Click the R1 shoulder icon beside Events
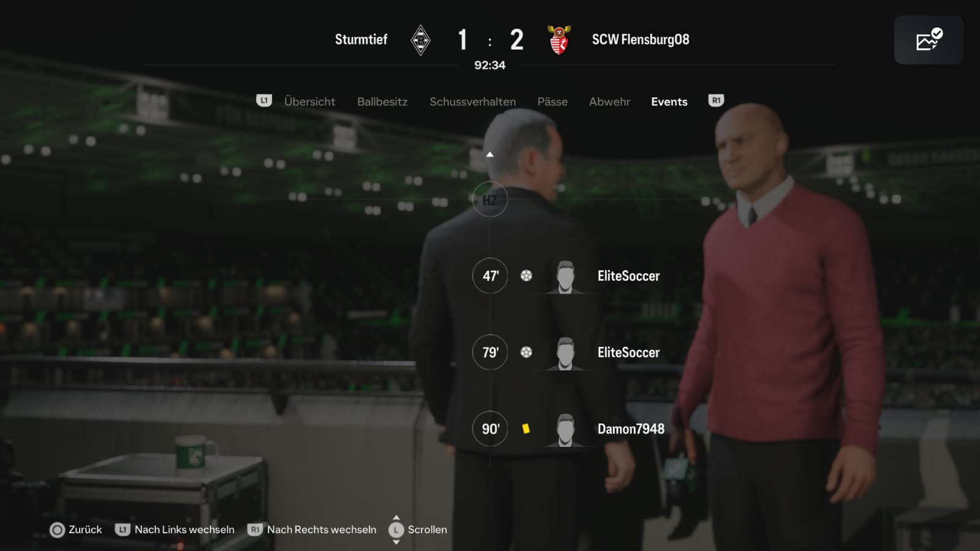Image resolution: width=980 pixels, height=551 pixels. 716,101
